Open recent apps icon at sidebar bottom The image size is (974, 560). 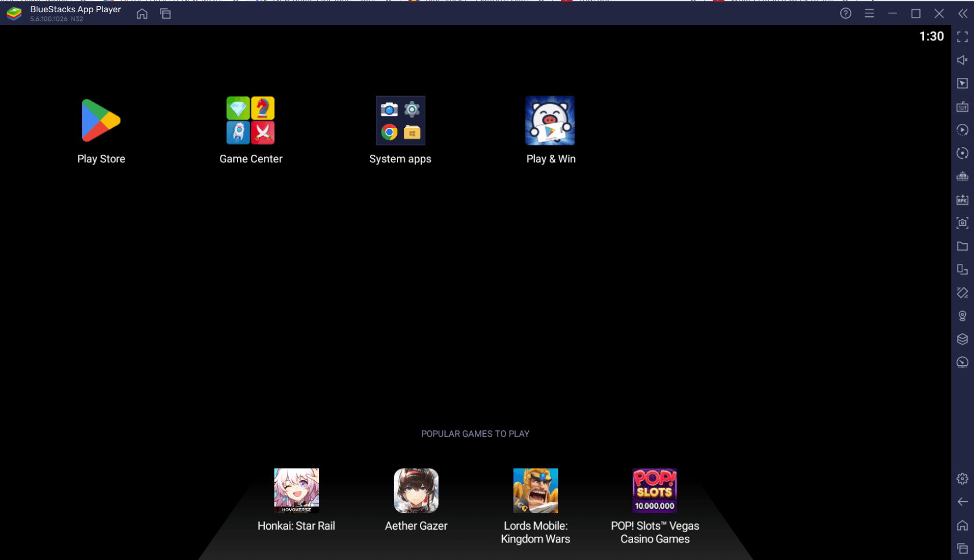click(962, 548)
